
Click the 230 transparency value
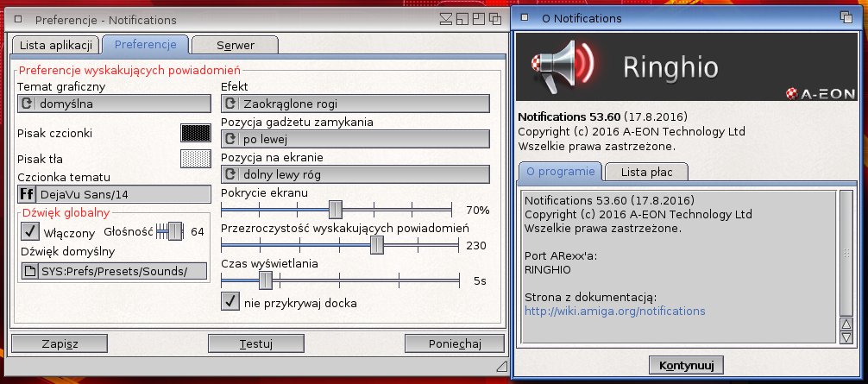[x=476, y=246]
